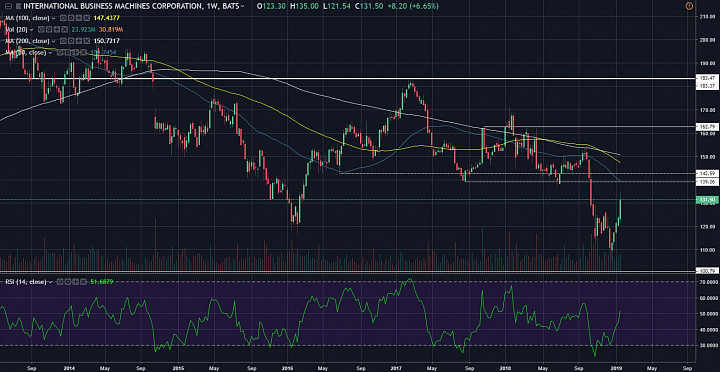Open format settings for Vol (20)
Viewport: 720px width, 372px height.
(x=49, y=29)
